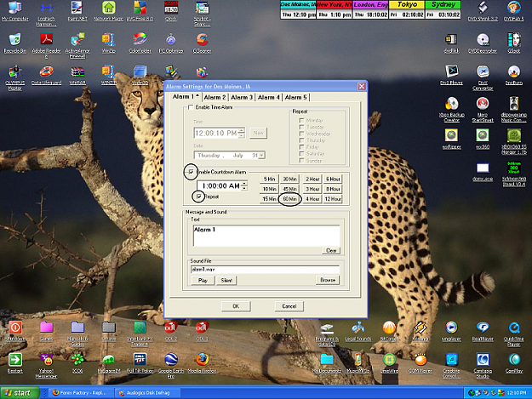Image resolution: width=532 pixels, height=399 pixels.
Task: Open Full Tilt Poker icon
Action: click(x=140, y=362)
